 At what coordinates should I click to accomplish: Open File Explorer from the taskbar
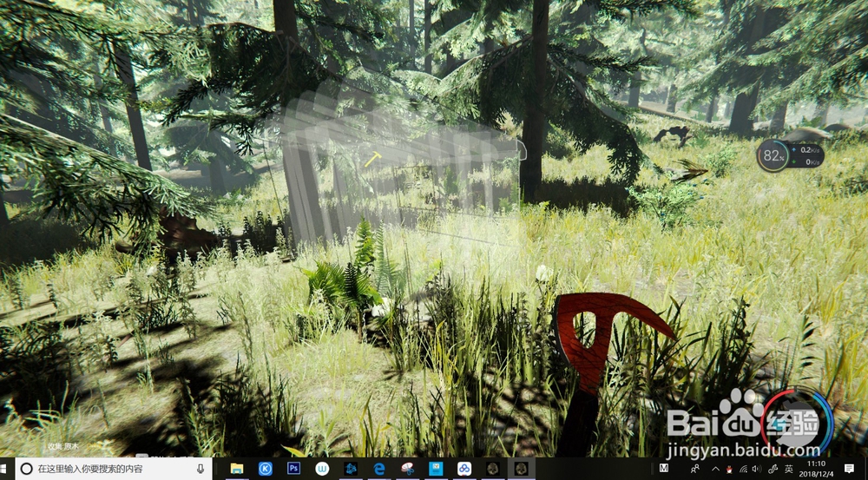(237, 469)
